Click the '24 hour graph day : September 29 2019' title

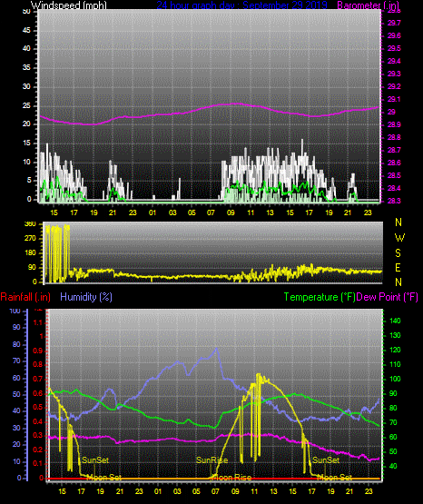pyautogui.click(x=241, y=5)
